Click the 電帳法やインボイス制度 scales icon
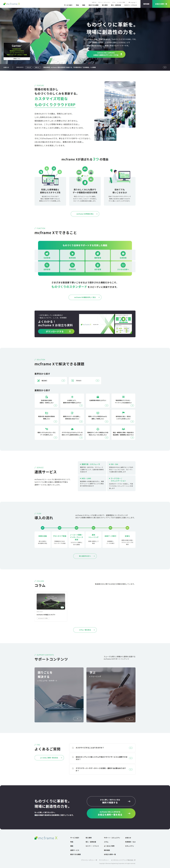170x868 pixels. [x=98, y=429]
